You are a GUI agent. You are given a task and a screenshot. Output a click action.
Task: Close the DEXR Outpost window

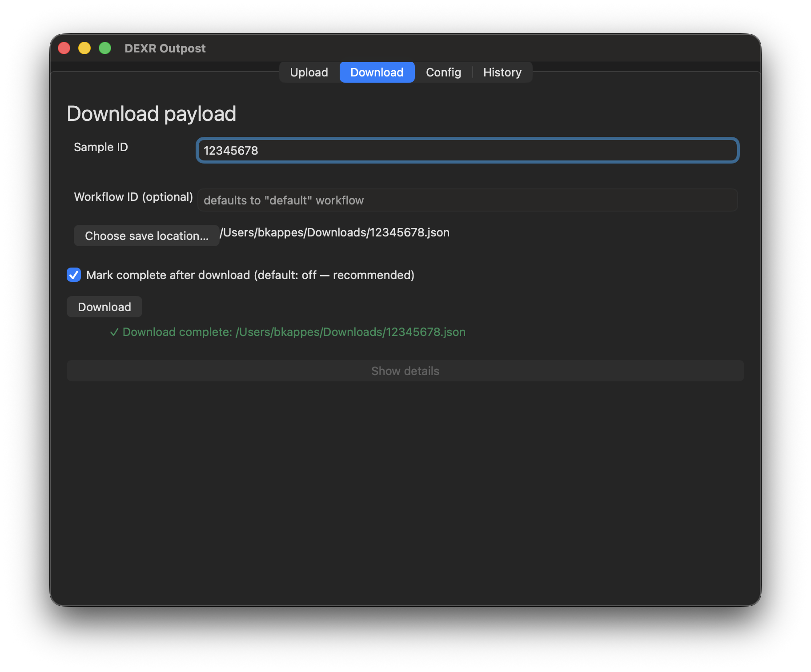(64, 48)
